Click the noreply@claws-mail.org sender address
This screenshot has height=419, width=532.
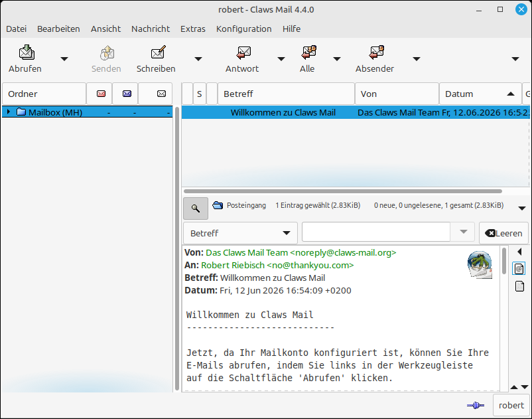343,252
